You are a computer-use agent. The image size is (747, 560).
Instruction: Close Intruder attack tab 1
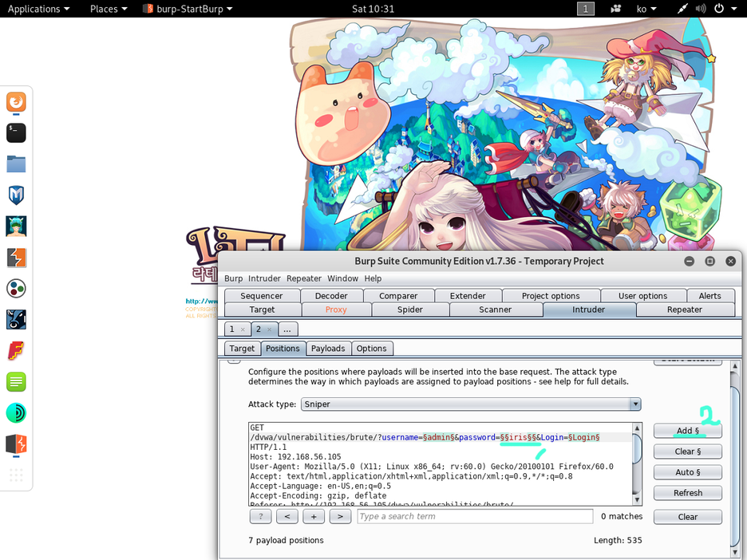[243, 329]
